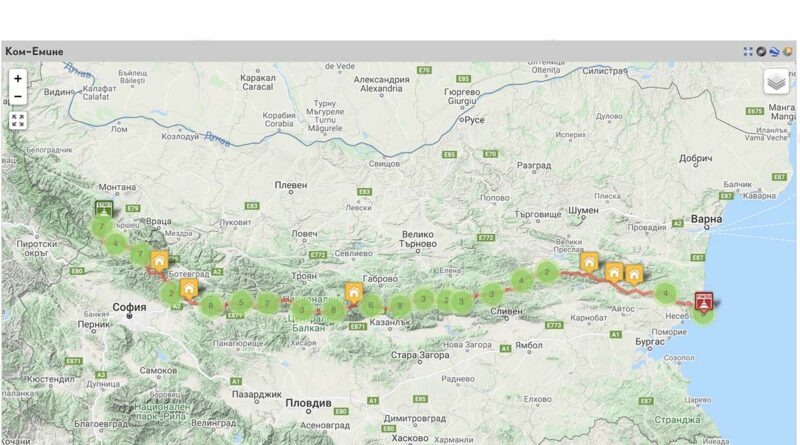Click the blue Google Earth icon
The width and height of the screenshot is (800, 445).
774,52
